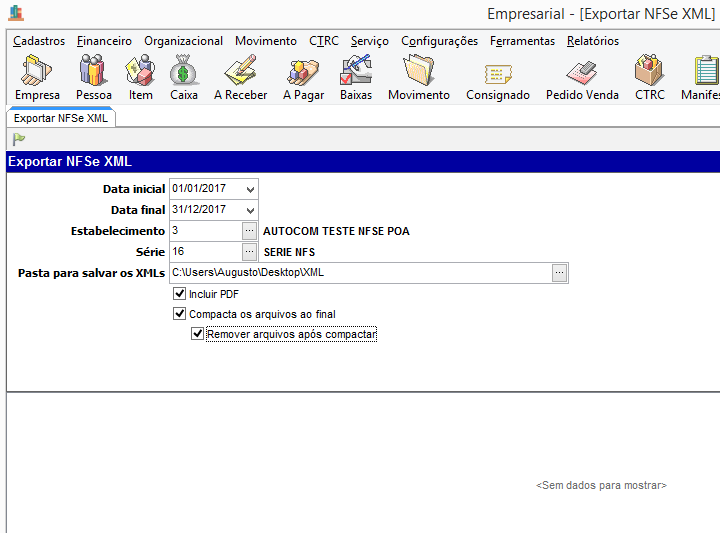Click the green flag execute icon

click(x=19, y=139)
